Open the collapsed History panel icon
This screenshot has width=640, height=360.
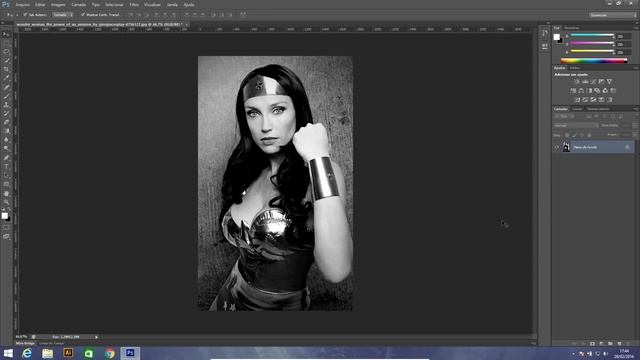pyautogui.click(x=545, y=33)
